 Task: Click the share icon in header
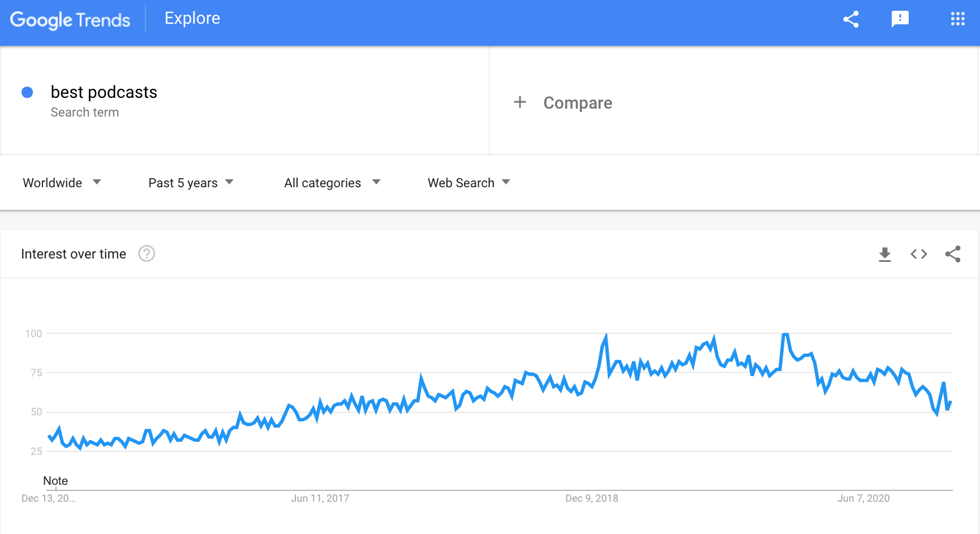coord(851,19)
